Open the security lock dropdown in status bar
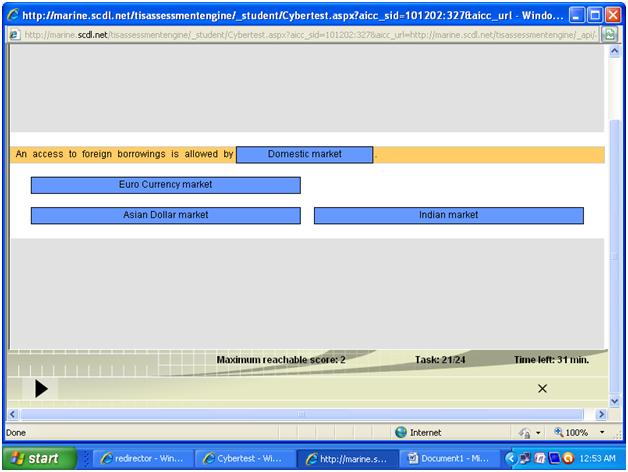The image size is (628, 472). (x=538, y=433)
